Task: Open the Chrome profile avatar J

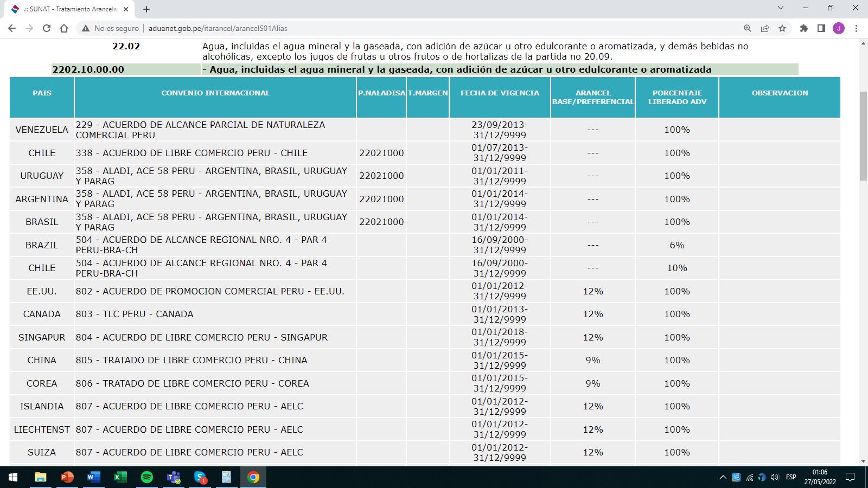Action: click(839, 28)
